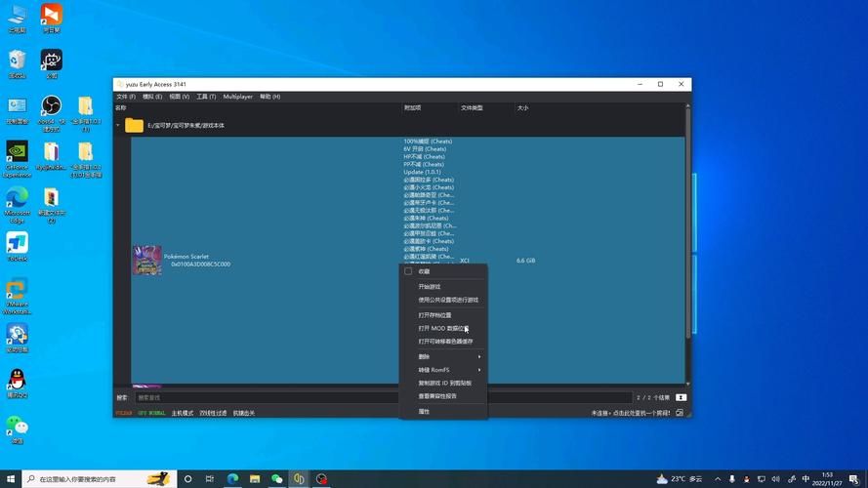Screen dimensions: 868x488
Task: Choose 打开可转移着色器缓存 menu entry
Action: pyautogui.click(x=445, y=342)
